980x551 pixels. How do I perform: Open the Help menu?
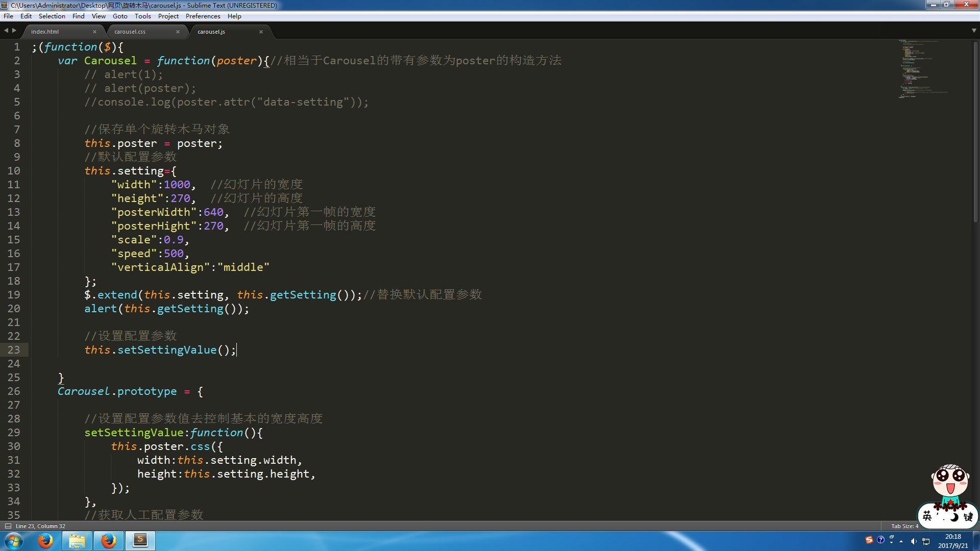click(x=234, y=16)
